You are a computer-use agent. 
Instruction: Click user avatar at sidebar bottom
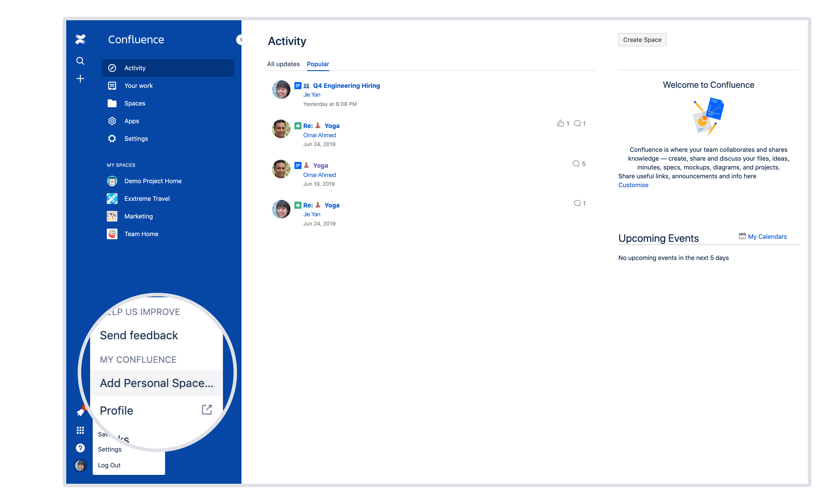[80, 466]
